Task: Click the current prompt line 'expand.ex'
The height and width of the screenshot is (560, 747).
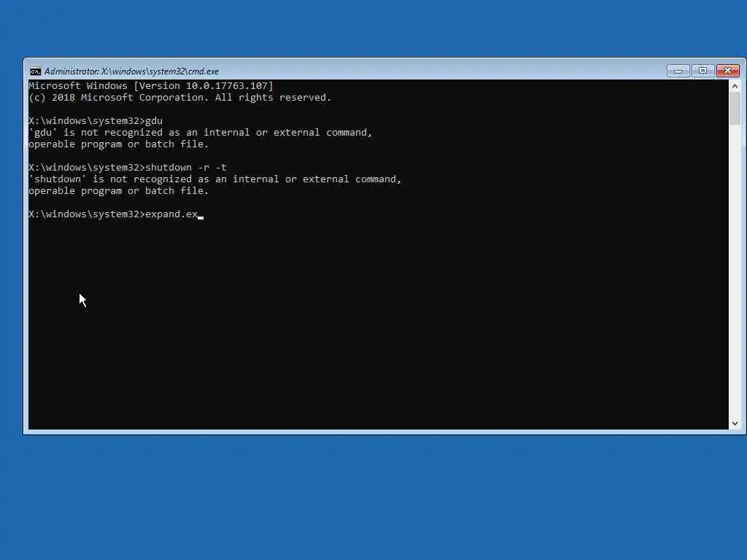Action: point(116,214)
